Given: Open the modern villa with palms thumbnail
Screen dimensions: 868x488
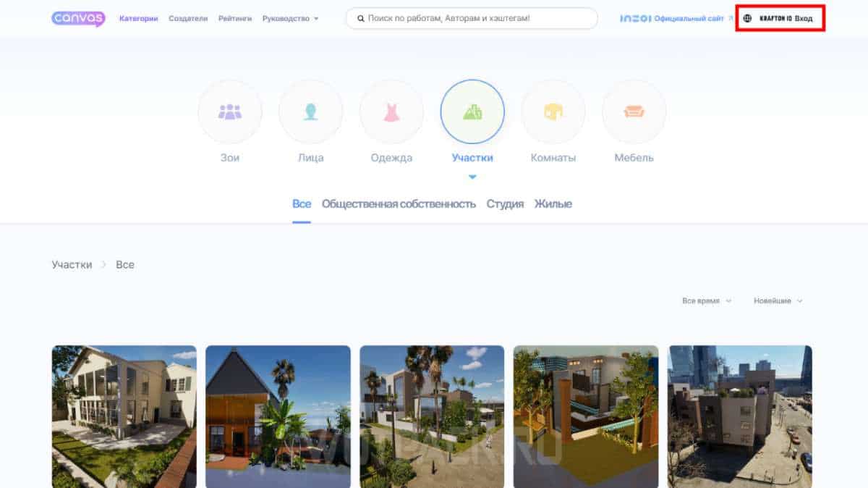Looking at the screenshot, I should pos(432,416).
